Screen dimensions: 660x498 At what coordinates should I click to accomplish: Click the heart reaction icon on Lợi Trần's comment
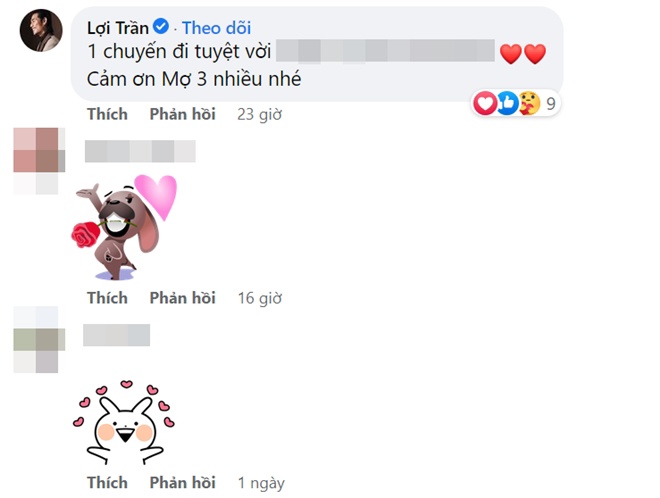[x=485, y=103]
